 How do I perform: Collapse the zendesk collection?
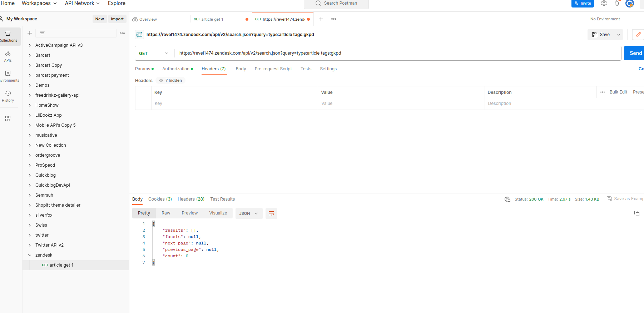pyautogui.click(x=30, y=255)
